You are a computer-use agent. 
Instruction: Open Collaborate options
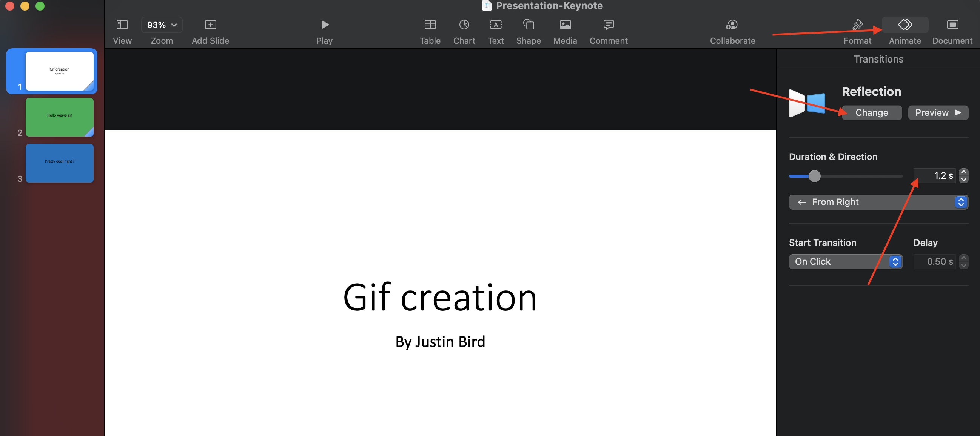click(732, 25)
